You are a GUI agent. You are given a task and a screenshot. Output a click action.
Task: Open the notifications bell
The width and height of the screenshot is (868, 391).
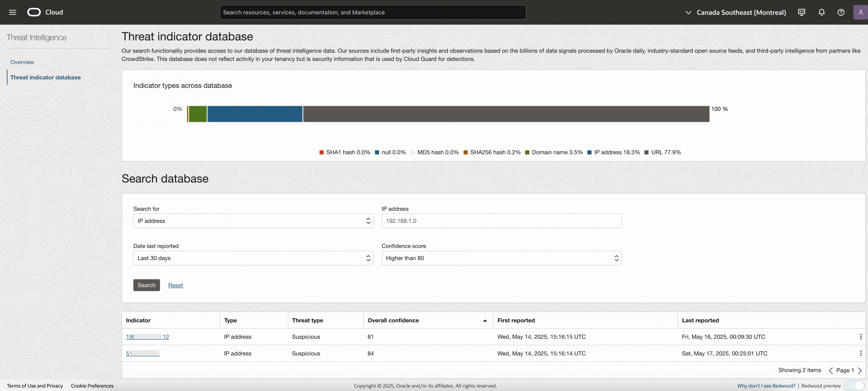tap(822, 12)
